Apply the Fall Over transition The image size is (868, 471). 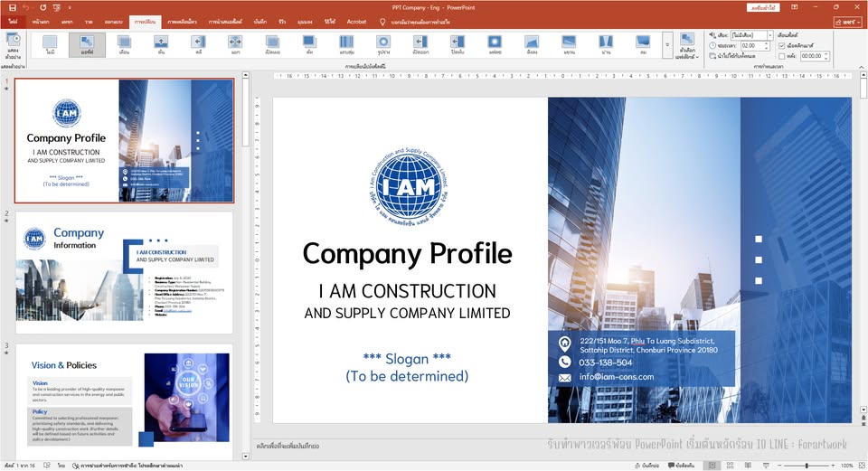pos(532,44)
